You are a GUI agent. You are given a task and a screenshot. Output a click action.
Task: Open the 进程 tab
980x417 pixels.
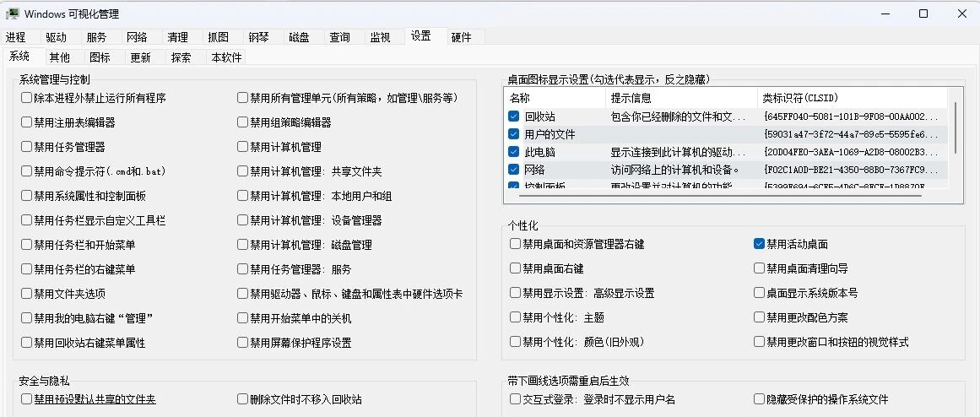(16, 37)
